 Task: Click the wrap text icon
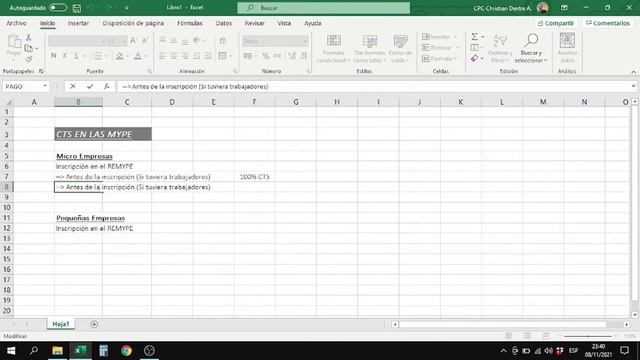click(x=222, y=40)
